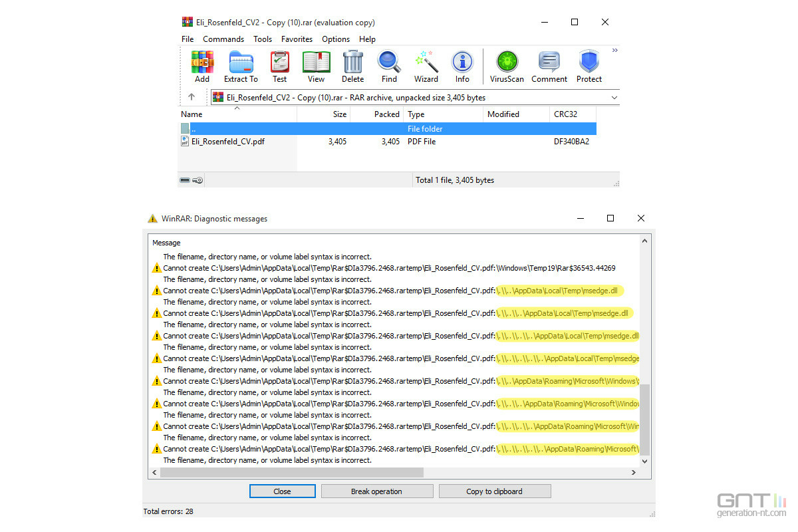Maximize the Diagnostic messages window

pos(610,218)
